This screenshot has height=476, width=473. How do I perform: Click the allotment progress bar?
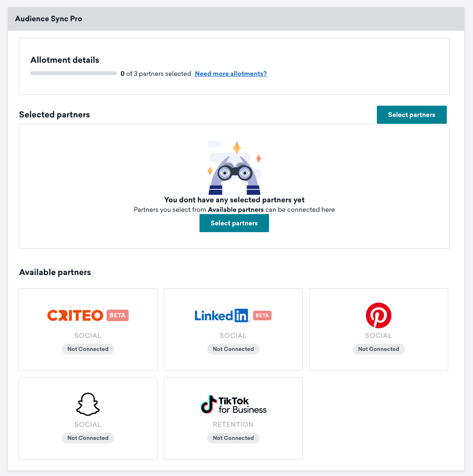(73, 73)
